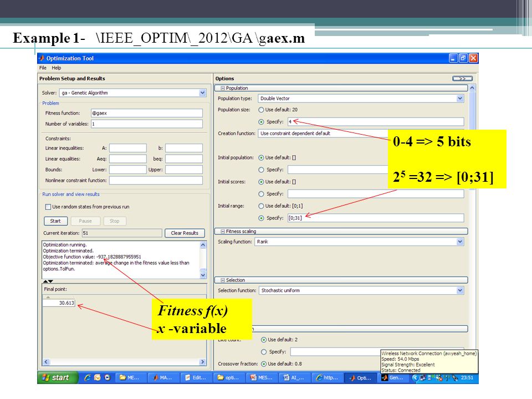
Task: Click the Aeq input field
Action: [x=128, y=159]
